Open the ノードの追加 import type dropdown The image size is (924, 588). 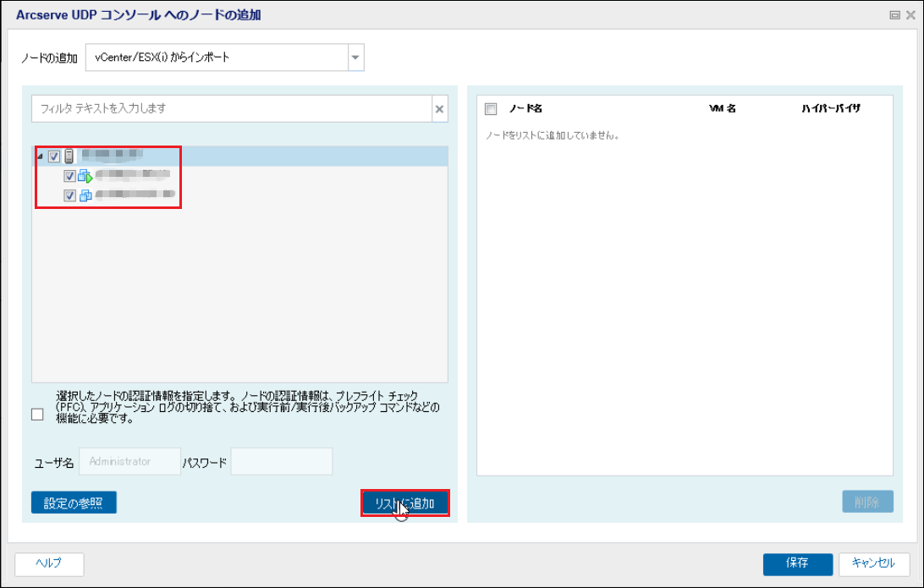pos(355,58)
